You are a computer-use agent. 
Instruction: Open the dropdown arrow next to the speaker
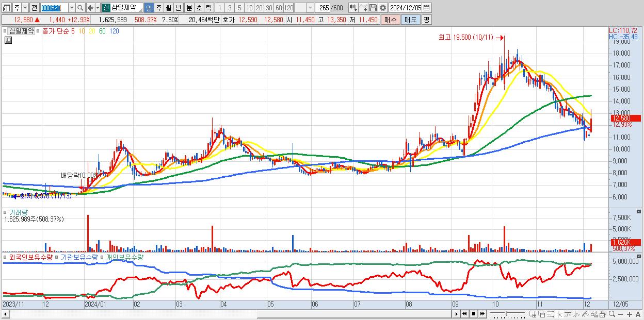click(x=98, y=8)
